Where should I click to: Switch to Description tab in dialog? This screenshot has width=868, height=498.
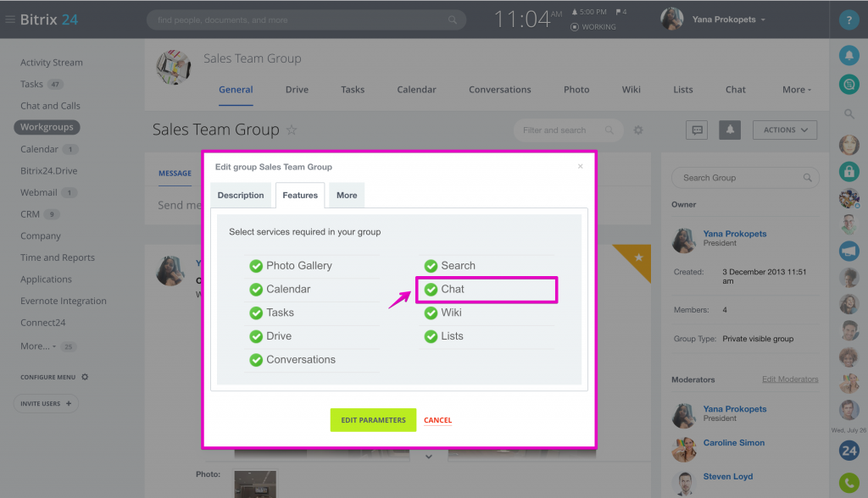coord(241,196)
